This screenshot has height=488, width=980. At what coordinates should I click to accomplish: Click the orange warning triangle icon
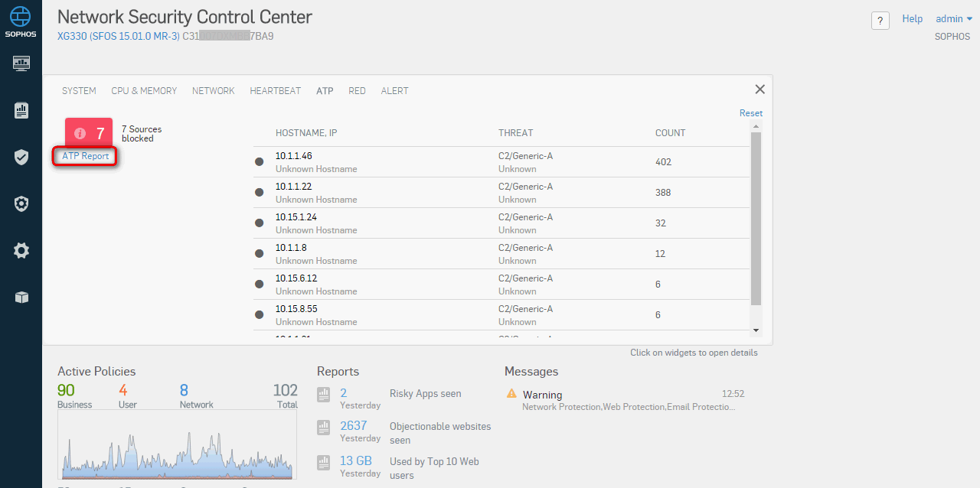coord(511,394)
